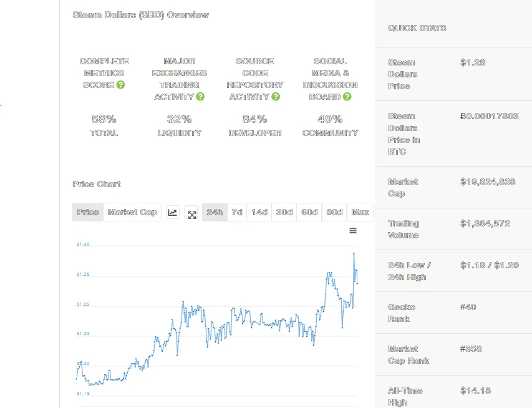Click the Trading Volume label
The image size is (532, 408).
(404, 230)
